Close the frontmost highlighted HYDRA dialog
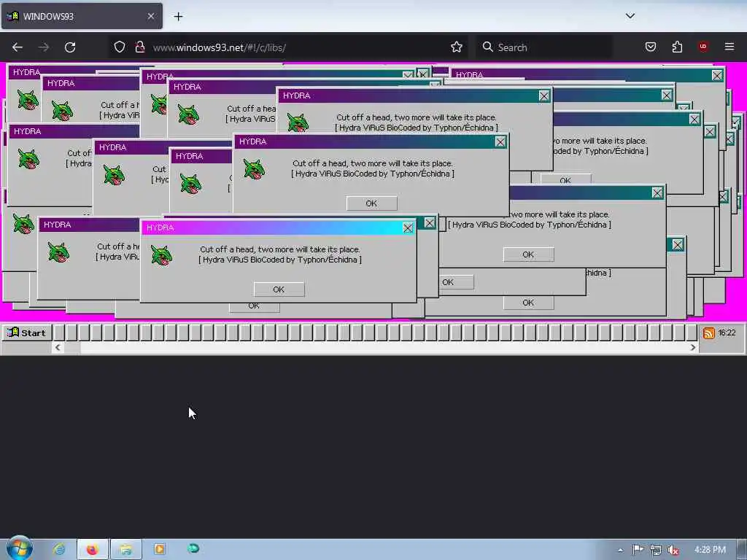The image size is (747, 560). tap(408, 227)
